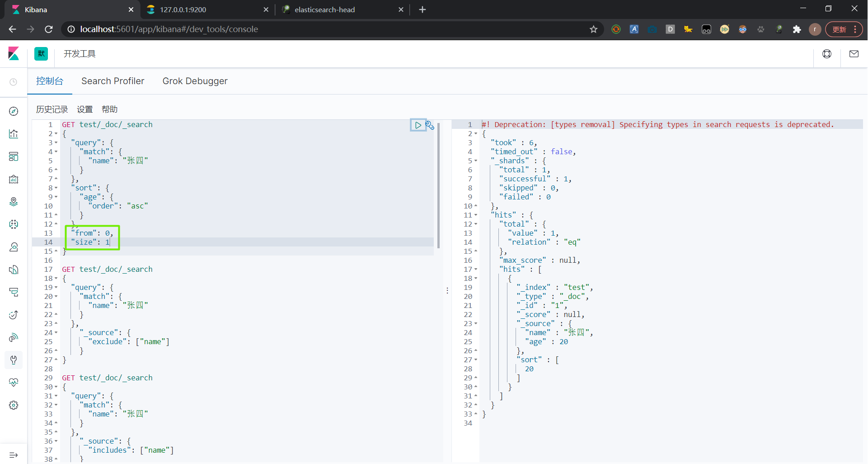Open recently viewed clock icon in sidebar
Image resolution: width=868 pixels, height=464 pixels.
click(14, 82)
